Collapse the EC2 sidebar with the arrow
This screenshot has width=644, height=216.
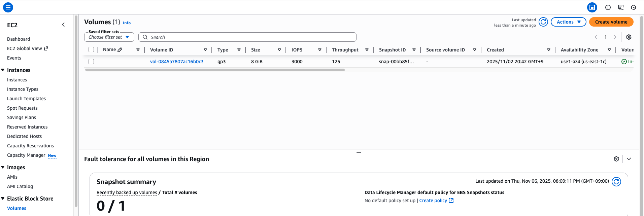coord(63,25)
